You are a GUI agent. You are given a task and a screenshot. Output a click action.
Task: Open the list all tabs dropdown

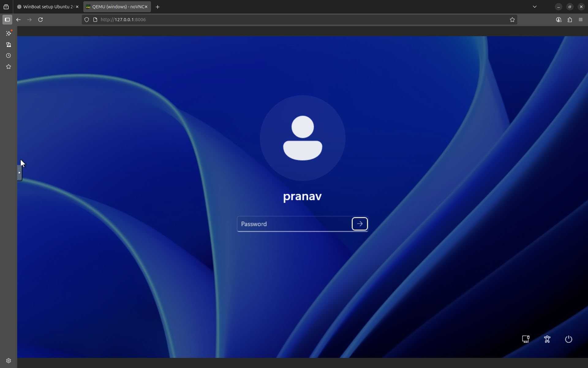tap(535, 7)
